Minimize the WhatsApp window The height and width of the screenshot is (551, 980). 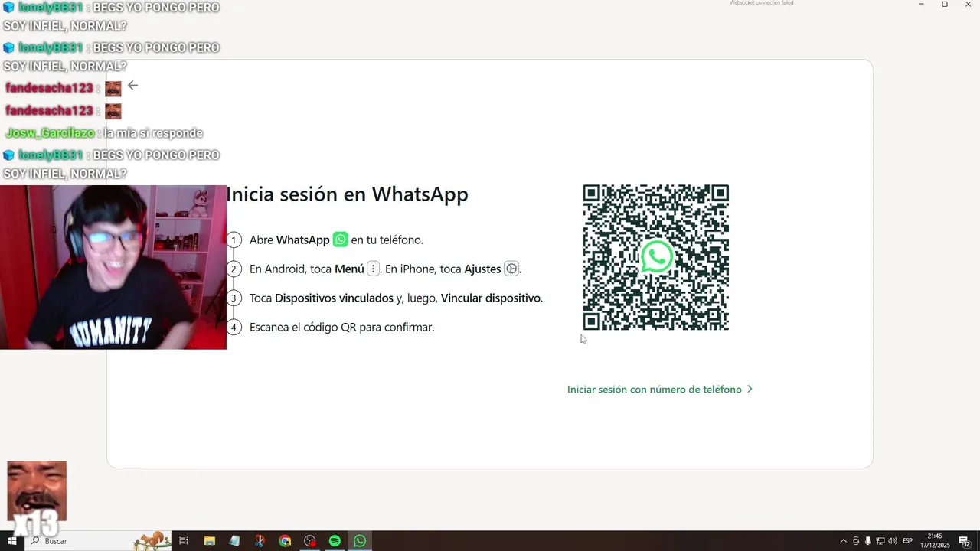[x=921, y=5]
